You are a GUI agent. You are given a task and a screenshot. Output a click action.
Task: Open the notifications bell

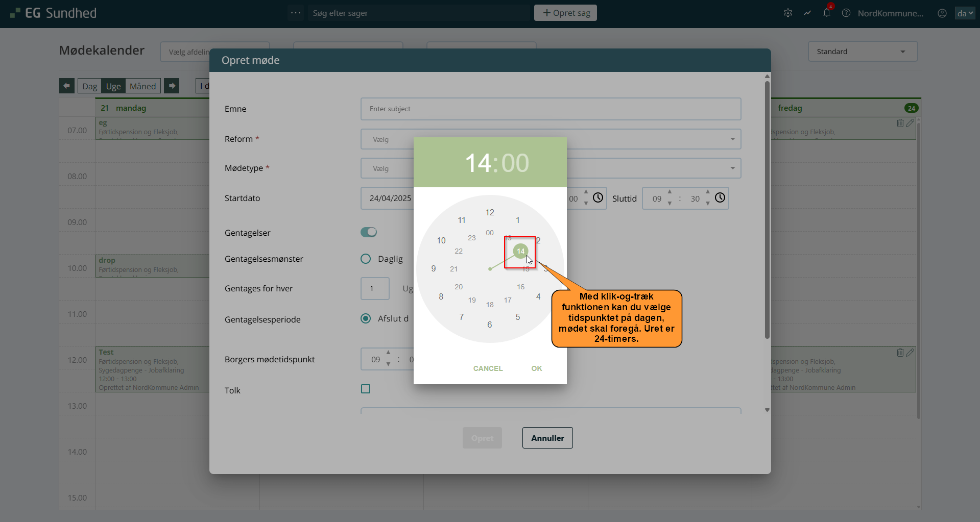coord(827,13)
